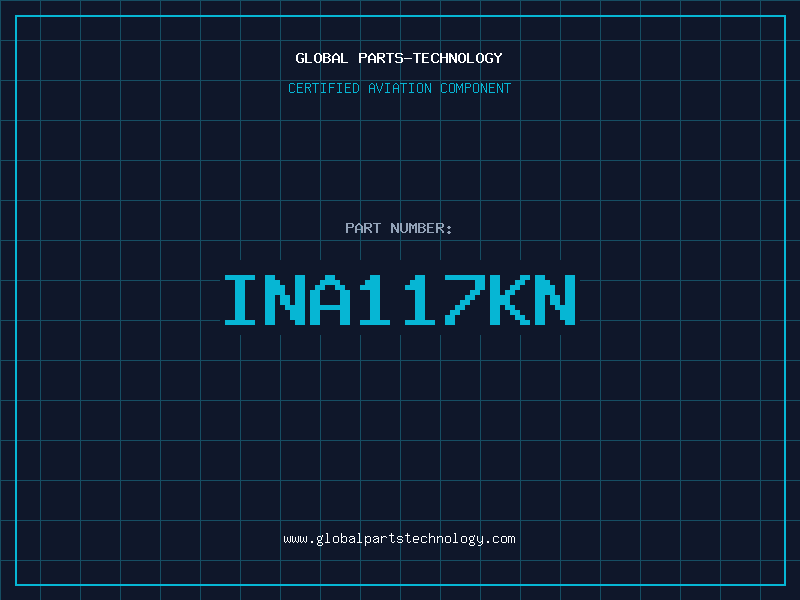Click the GLOBAL PARTS-TECHNOLOGY heading
Viewport: 800px width, 600px height.
pos(399,58)
